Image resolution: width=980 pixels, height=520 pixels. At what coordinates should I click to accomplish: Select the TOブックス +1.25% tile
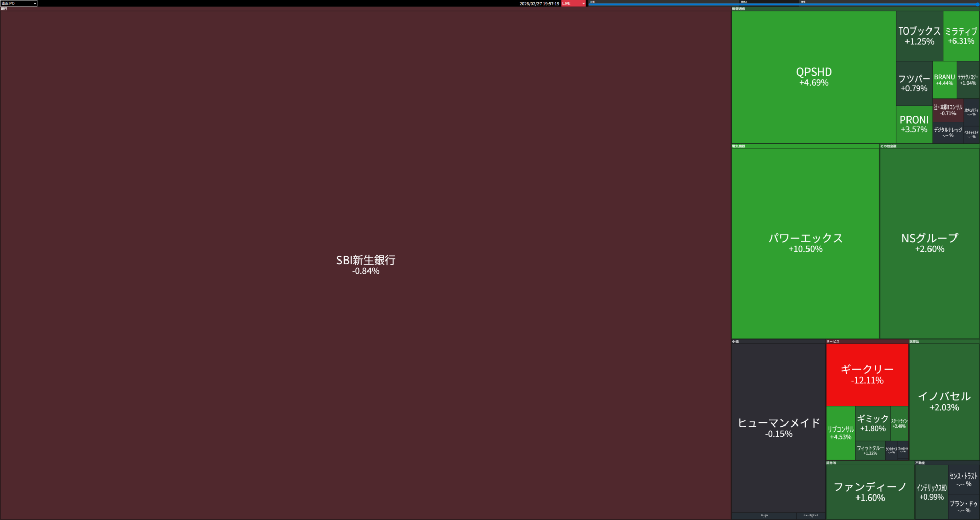(x=919, y=36)
